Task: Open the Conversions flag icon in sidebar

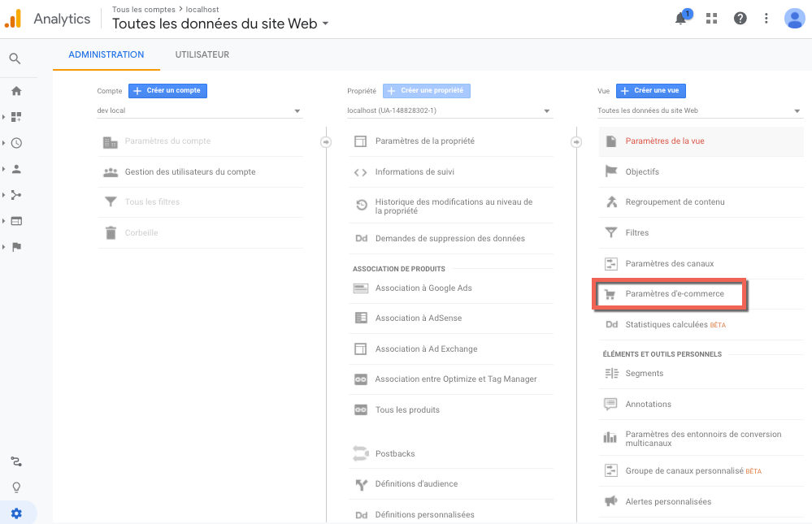Action: (x=16, y=247)
